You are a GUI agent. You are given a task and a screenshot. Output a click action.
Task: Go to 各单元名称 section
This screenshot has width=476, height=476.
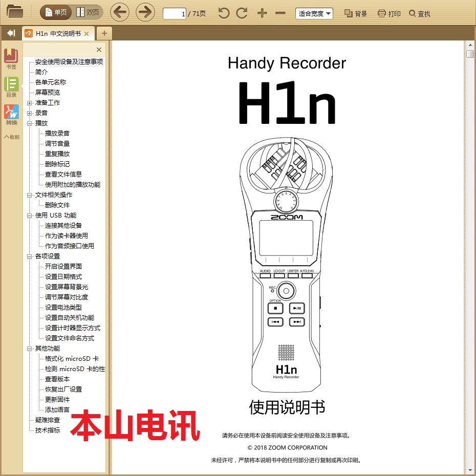click(50, 82)
